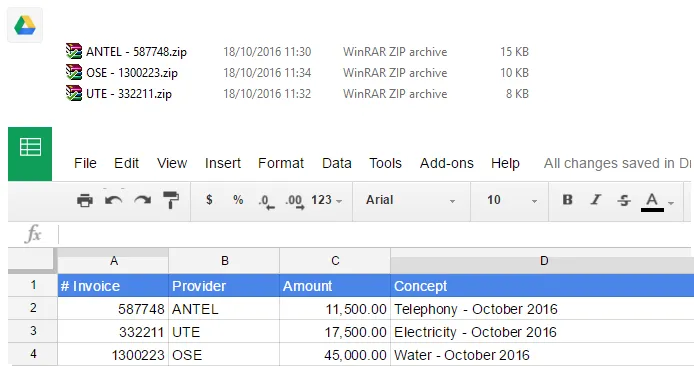Image resolution: width=694 pixels, height=366 pixels.
Task: Select the 'Concept' header cell
Action: [542, 285]
